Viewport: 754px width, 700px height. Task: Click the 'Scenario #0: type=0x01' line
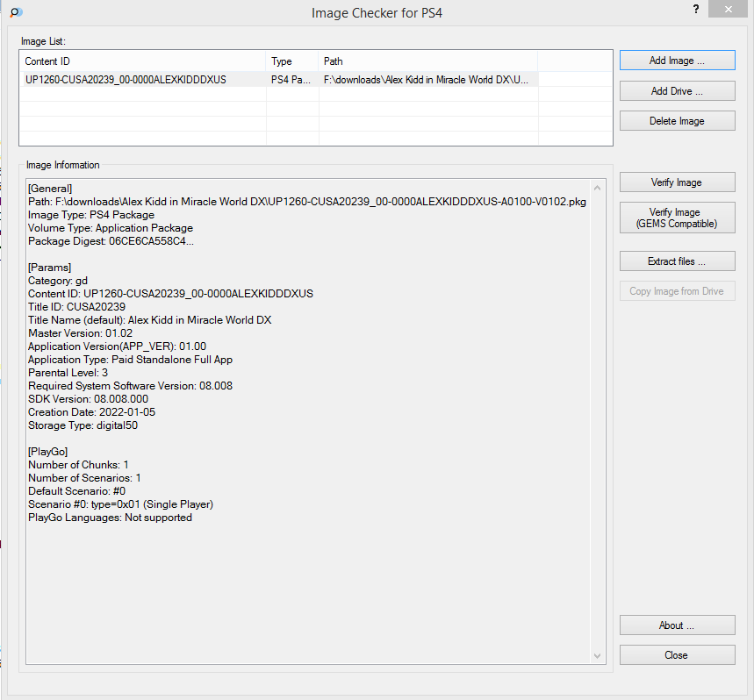tap(121, 504)
